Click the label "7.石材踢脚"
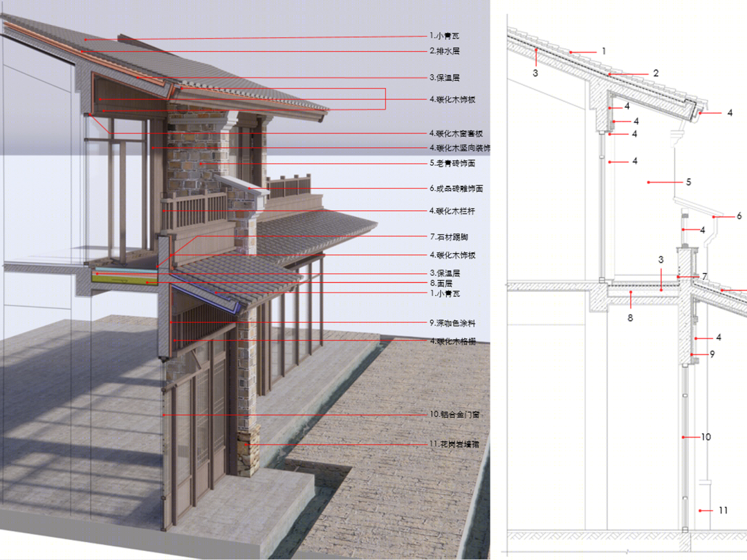Image resolution: width=747 pixels, height=560 pixels. (449, 236)
